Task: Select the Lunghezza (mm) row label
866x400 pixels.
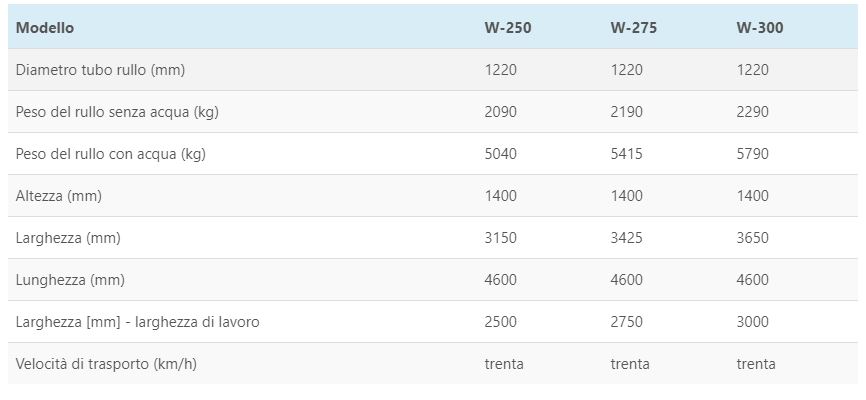Action: (70, 280)
